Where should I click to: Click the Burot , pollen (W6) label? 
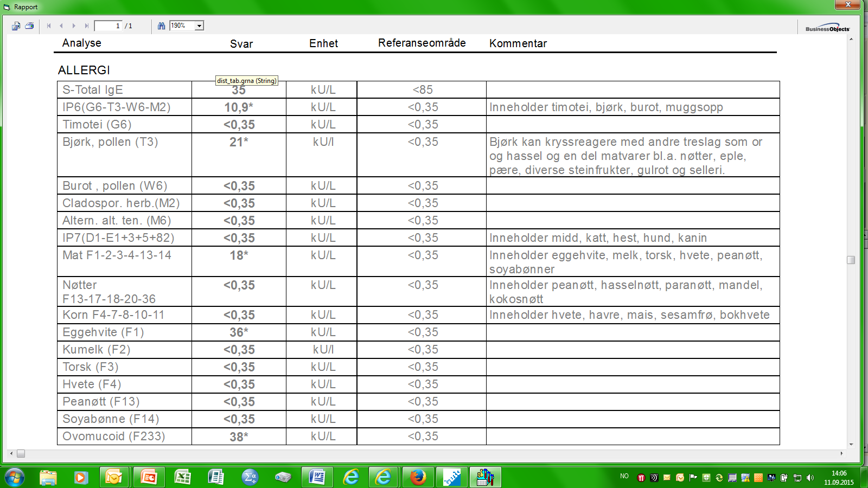point(114,185)
